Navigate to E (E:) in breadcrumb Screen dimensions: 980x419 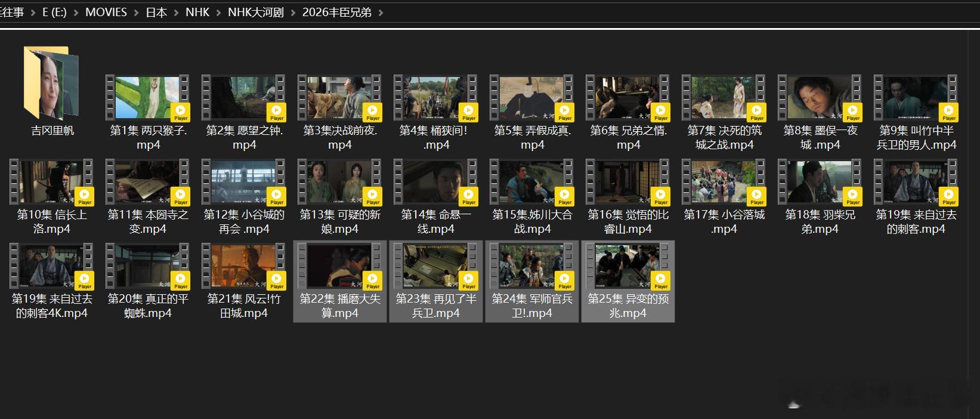click(x=54, y=12)
